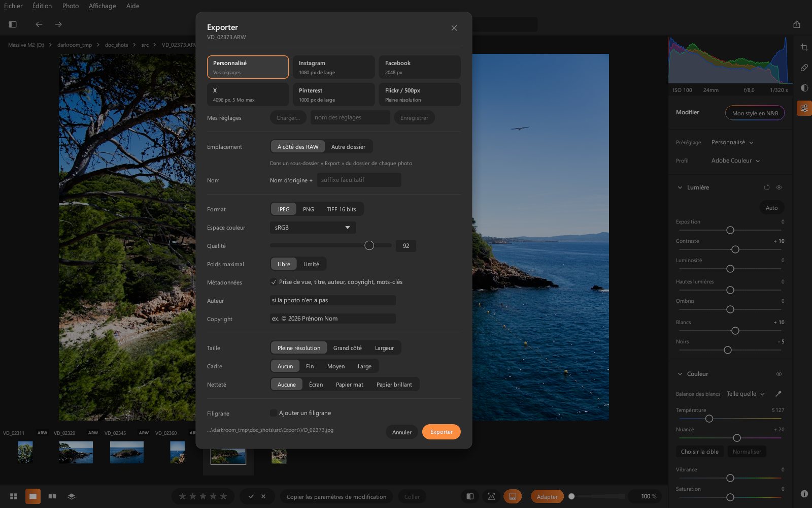This screenshot has height=508, width=812.
Task: Select the crop tool in right strip
Action: click(804, 47)
